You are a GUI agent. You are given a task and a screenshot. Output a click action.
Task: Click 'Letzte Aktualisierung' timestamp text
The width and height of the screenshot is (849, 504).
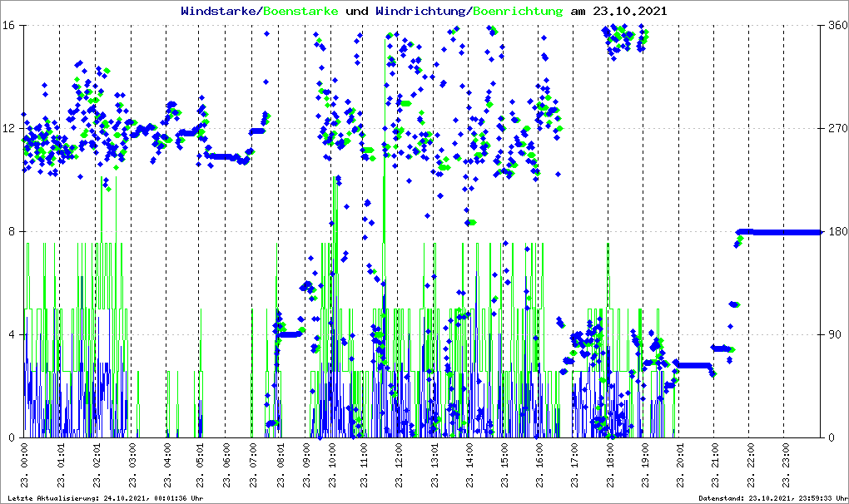point(106,498)
